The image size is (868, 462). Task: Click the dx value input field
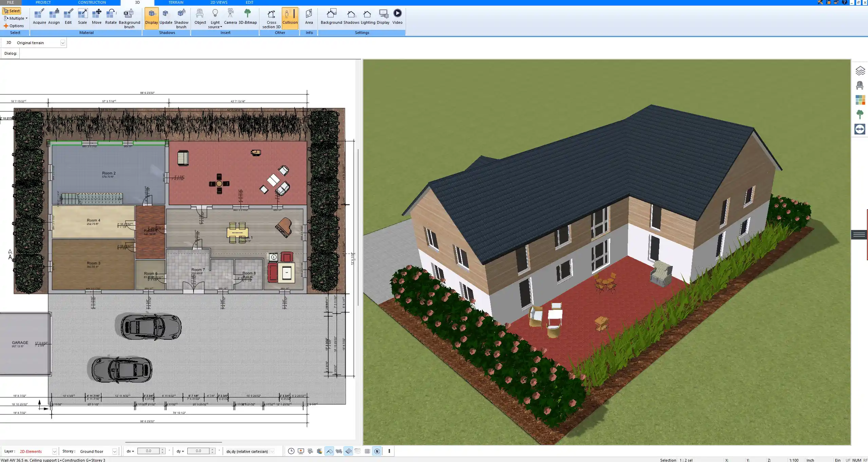click(x=148, y=451)
